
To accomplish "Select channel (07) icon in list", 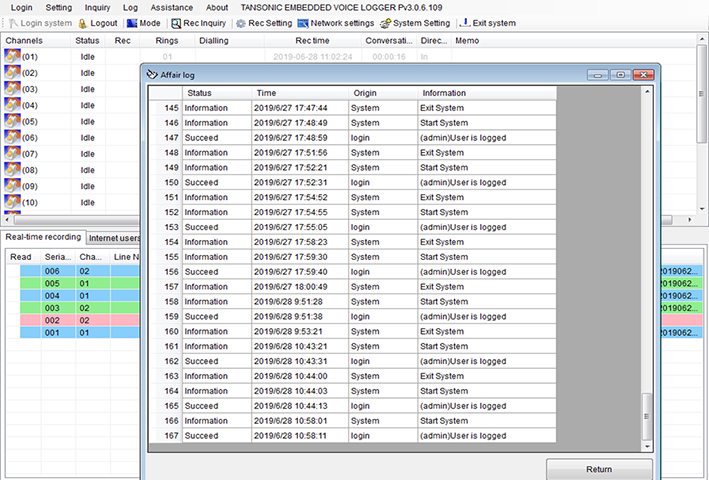I will coord(13,154).
